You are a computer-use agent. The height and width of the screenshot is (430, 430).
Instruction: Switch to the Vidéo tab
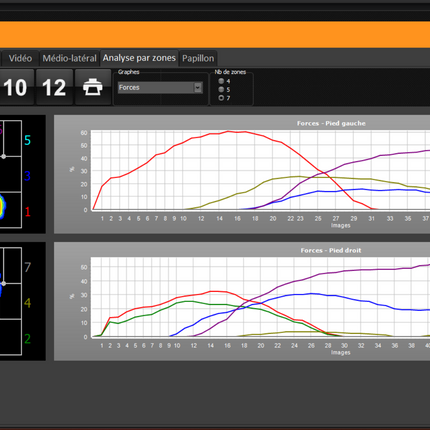coord(20,58)
